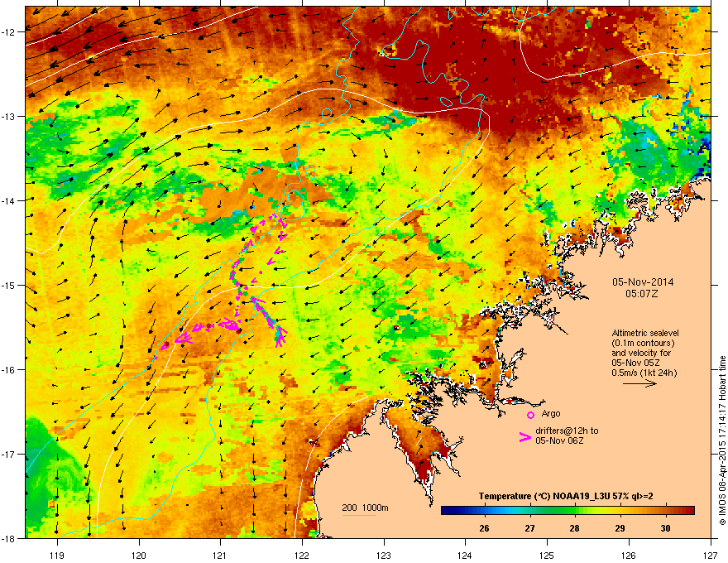Viewport: 728px width, 563px height.
Task: Click the '0.5m/s (1kt 24h)' text
Action: click(x=644, y=373)
